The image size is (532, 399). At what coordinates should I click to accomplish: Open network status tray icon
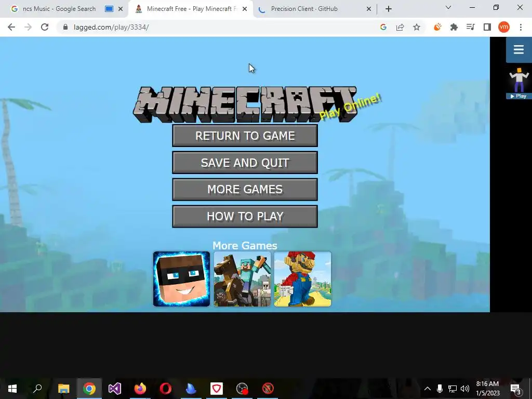coord(453,389)
